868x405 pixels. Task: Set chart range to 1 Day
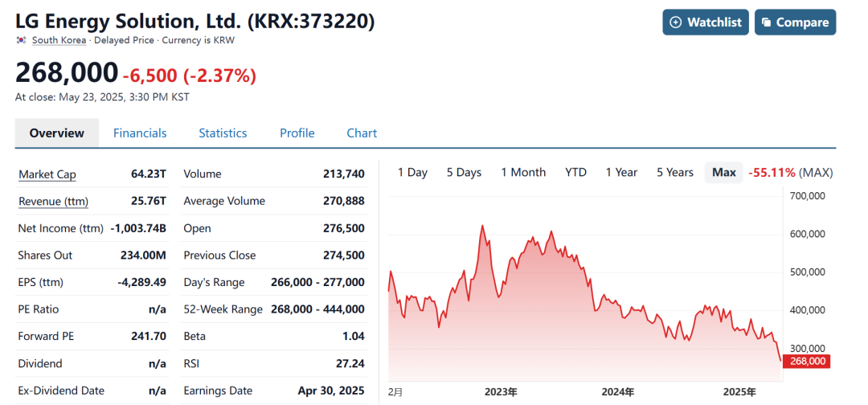412,173
